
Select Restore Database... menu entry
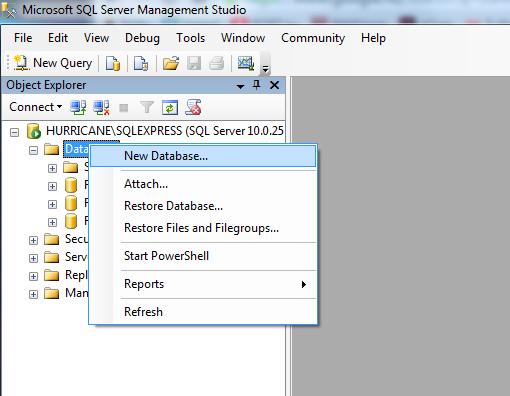click(x=203, y=206)
